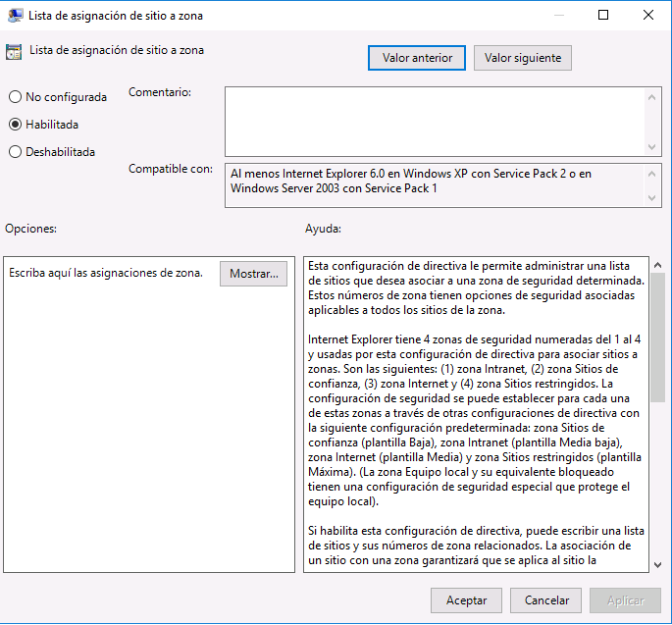This screenshot has width=672, height=625.
Task: Select the Habilitada radio option
Action: click(15, 125)
